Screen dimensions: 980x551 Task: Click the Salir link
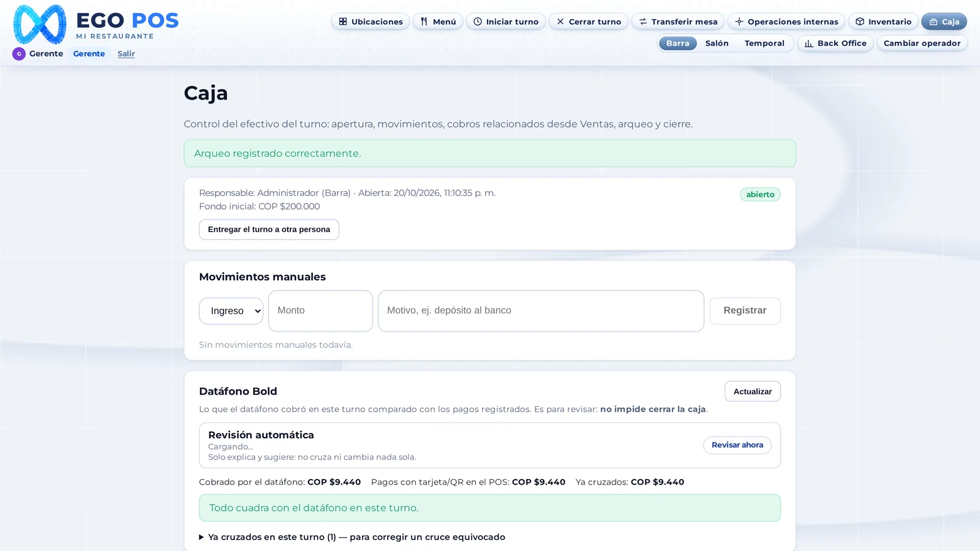point(126,53)
